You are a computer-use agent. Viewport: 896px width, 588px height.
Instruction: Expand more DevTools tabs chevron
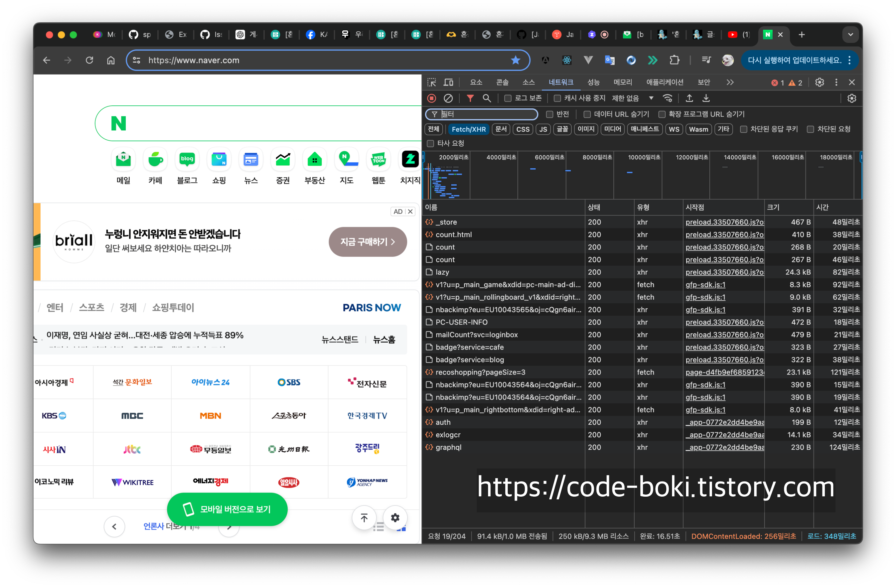point(730,82)
